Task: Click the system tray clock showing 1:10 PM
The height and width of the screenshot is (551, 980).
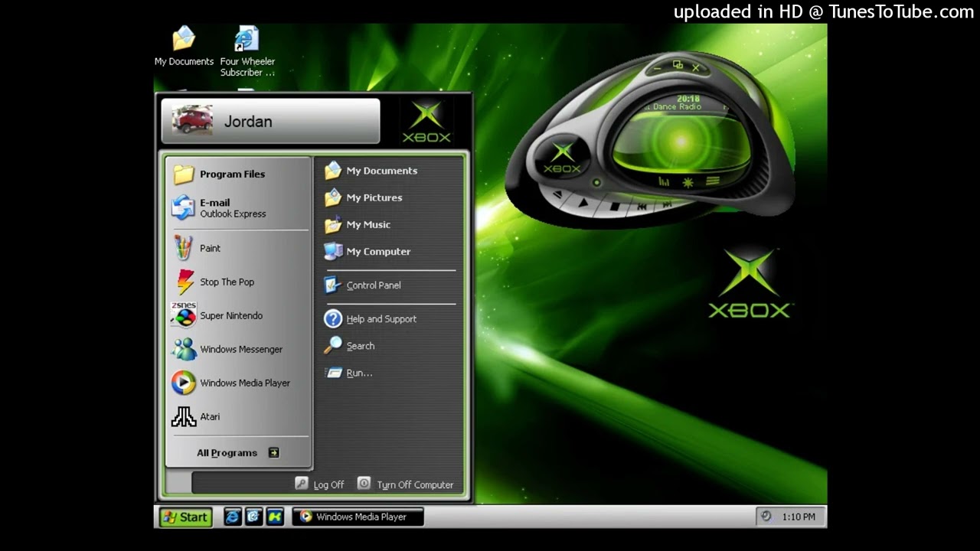Action: 799,517
